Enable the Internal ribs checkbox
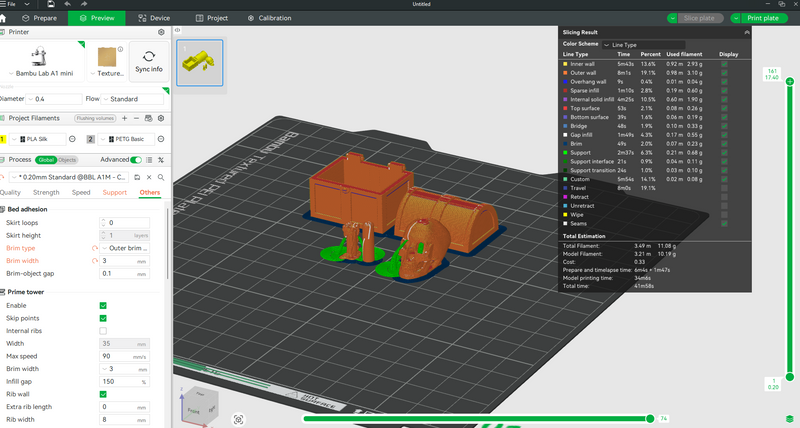This screenshot has height=428, width=800. 103,331
